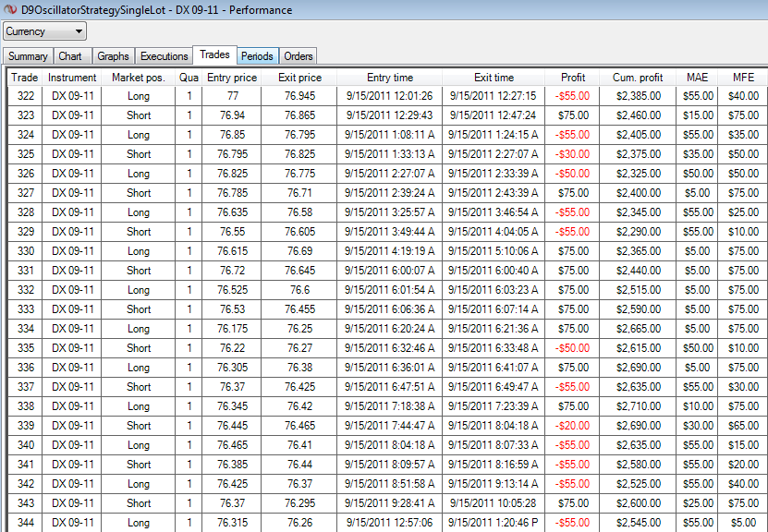Select entry time 9/15/2011 6:47:51 A

point(390,387)
